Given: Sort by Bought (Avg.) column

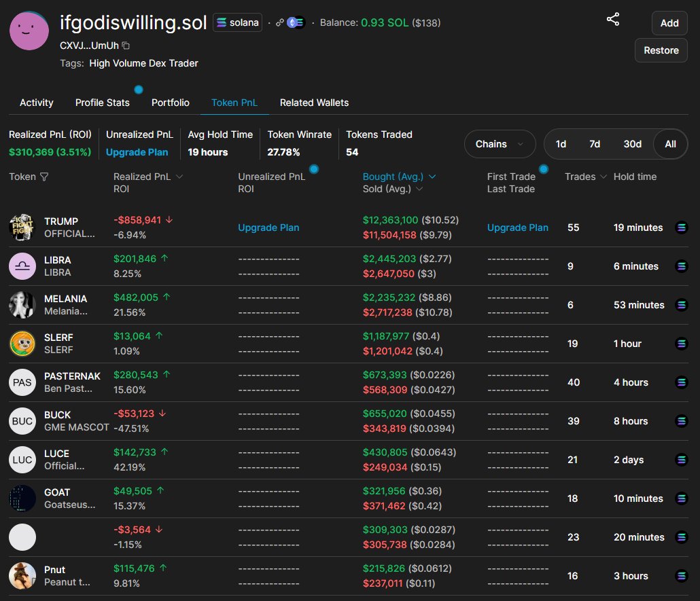Looking at the screenshot, I should 399,177.
